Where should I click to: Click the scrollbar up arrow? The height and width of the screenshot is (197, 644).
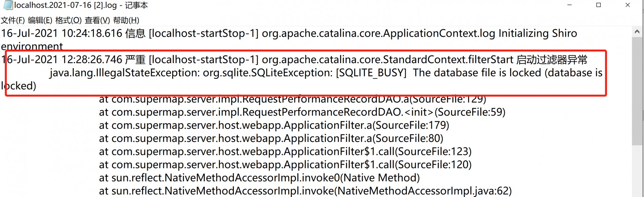tap(637, 32)
